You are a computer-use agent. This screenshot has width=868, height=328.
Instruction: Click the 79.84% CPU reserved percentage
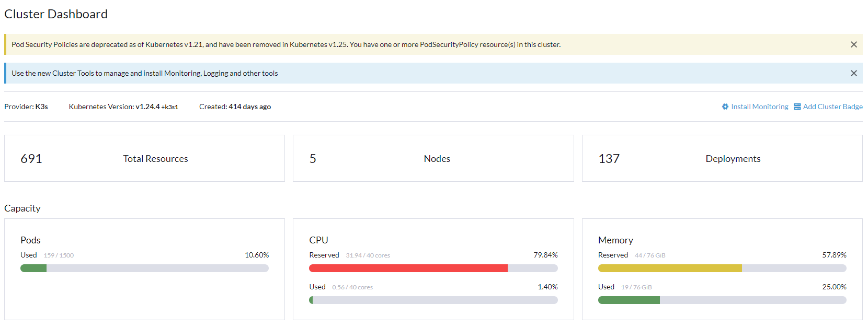545,255
